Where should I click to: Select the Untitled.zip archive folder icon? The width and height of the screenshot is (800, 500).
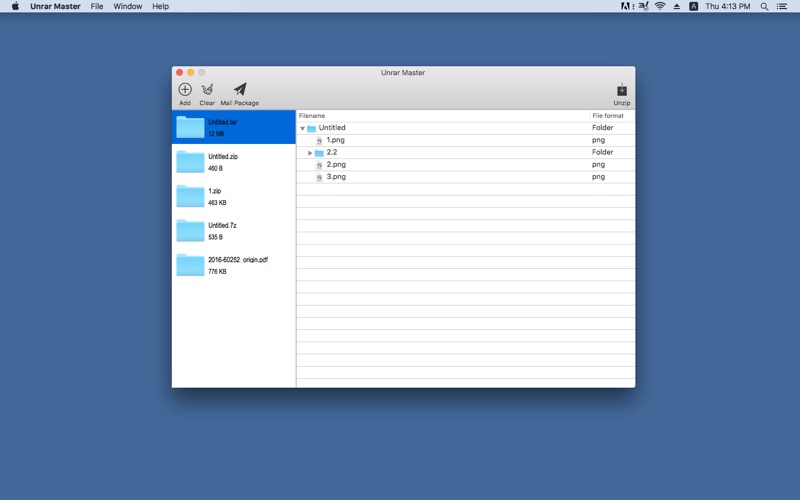pos(190,162)
